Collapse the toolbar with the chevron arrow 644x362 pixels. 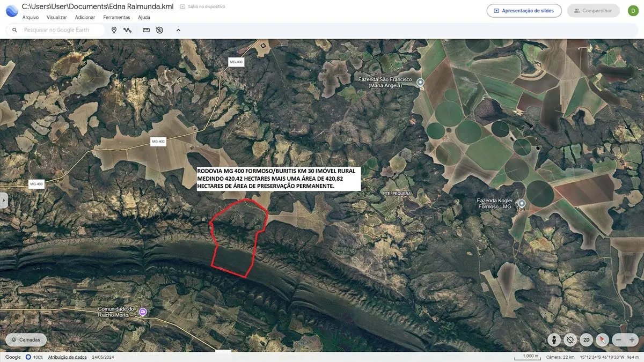[178, 30]
